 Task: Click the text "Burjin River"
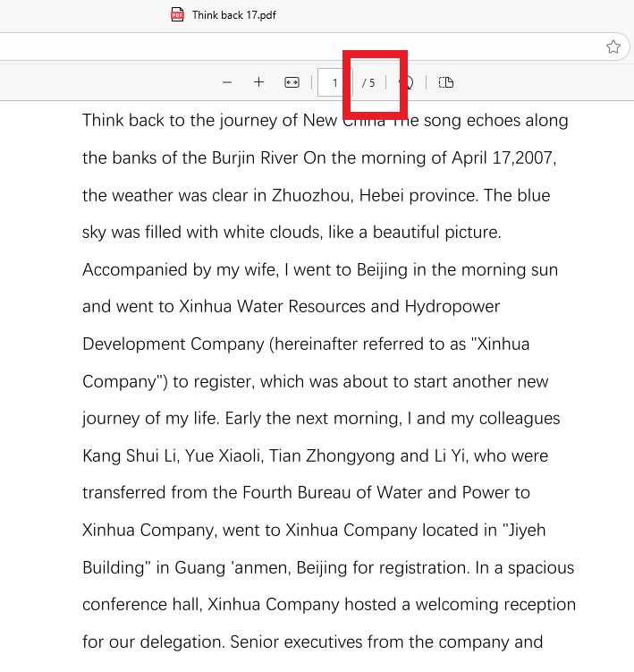tap(255, 158)
